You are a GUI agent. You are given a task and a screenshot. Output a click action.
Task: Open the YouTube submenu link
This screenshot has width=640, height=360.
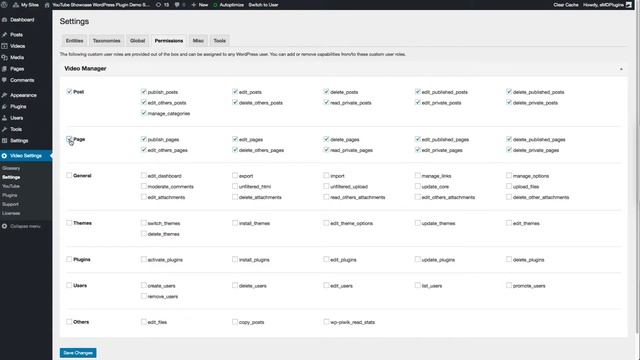coord(11,186)
